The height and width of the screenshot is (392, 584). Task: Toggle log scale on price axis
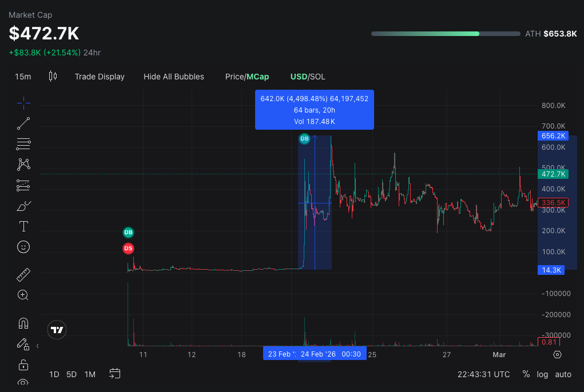pyautogui.click(x=542, y=374)
